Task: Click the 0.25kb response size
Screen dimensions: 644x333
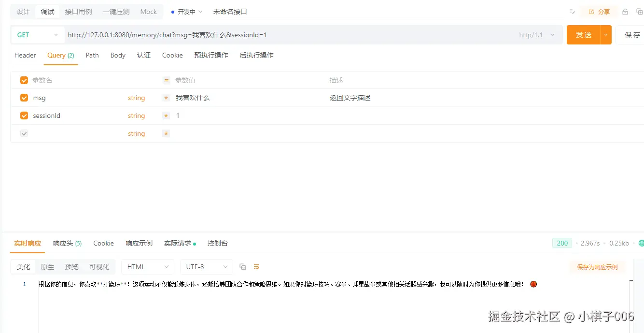Action: (x=619, y=243)
